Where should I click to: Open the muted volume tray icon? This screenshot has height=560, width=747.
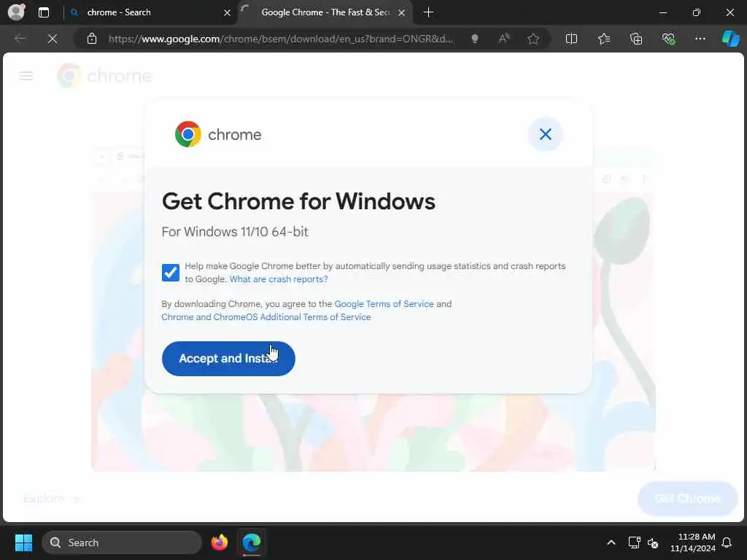click(x=653, y=542)
